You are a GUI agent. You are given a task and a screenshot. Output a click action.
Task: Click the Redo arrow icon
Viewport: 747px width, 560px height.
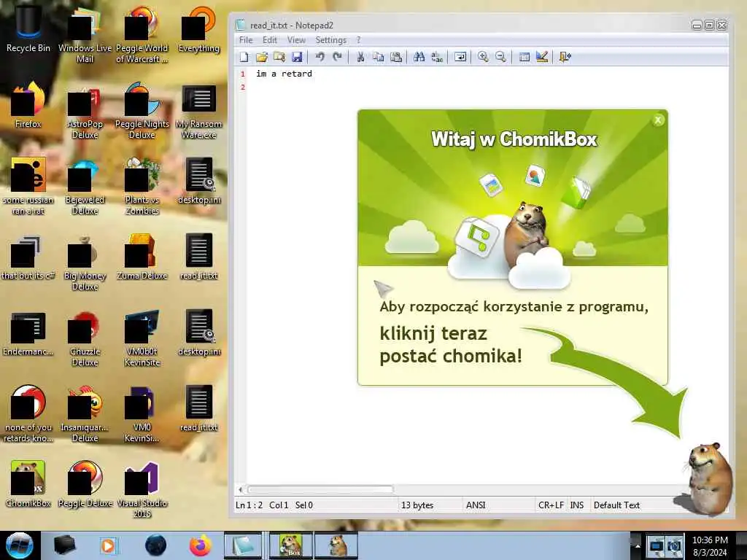(x=337, y=57)
